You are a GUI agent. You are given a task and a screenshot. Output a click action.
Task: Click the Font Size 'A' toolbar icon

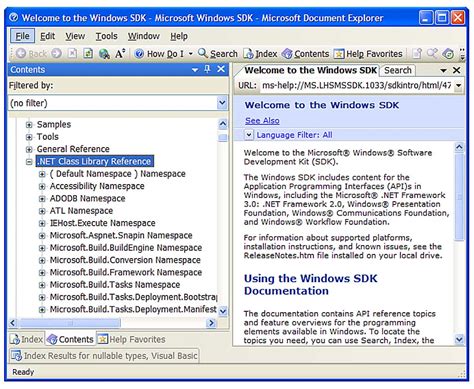click(x=120, y=54)
